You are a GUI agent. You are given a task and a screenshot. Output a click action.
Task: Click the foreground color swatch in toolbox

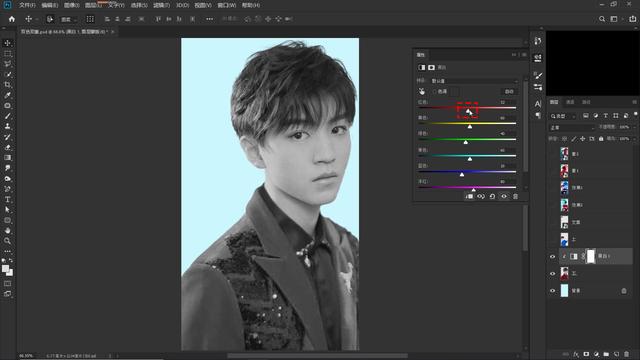5,269
